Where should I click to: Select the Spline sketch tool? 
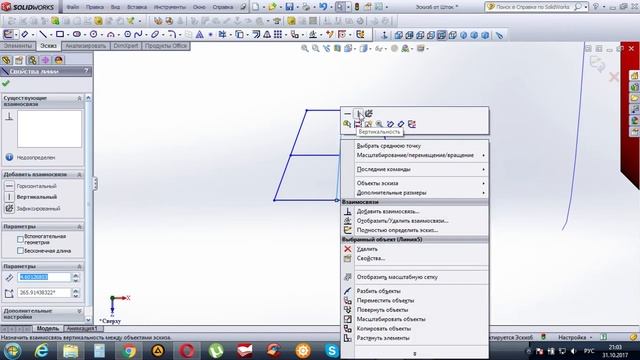pyautogui.click(x=138, y=35)
